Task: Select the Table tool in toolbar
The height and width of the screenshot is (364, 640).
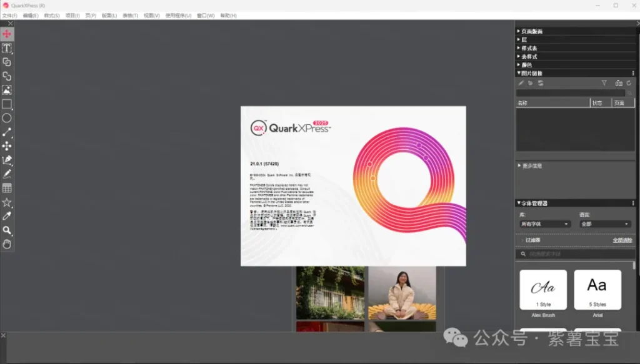Action: (7, 188)
